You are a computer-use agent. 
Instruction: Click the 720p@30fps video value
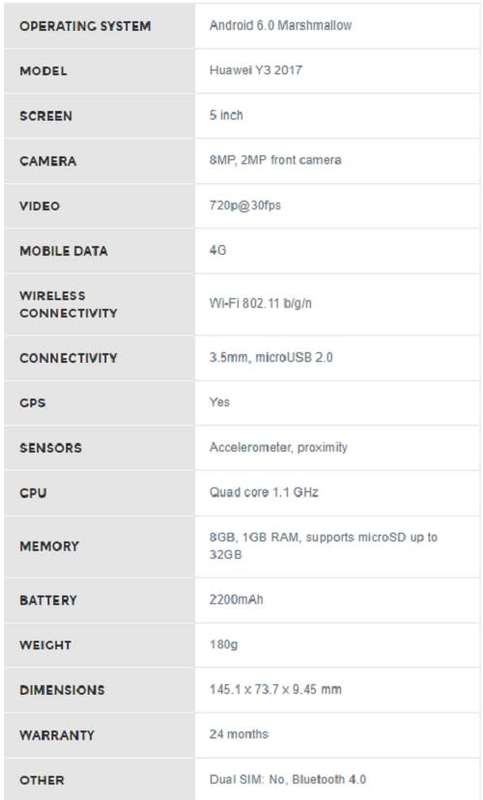[x=245, y=205]
